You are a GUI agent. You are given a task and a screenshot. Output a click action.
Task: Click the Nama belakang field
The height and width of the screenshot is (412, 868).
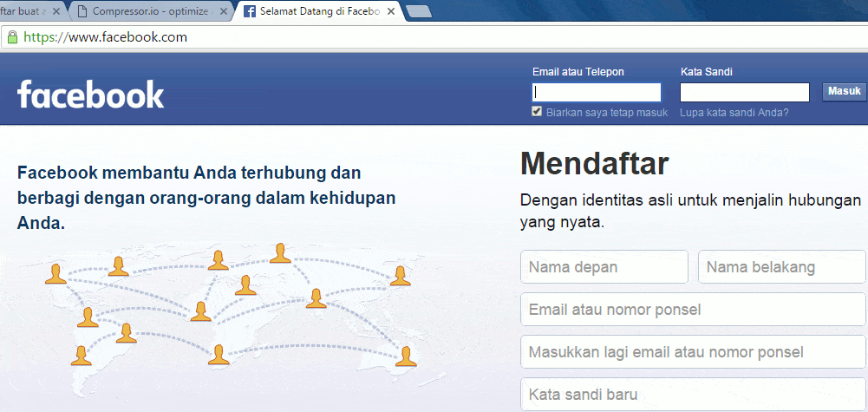click(x=781, y=267)
